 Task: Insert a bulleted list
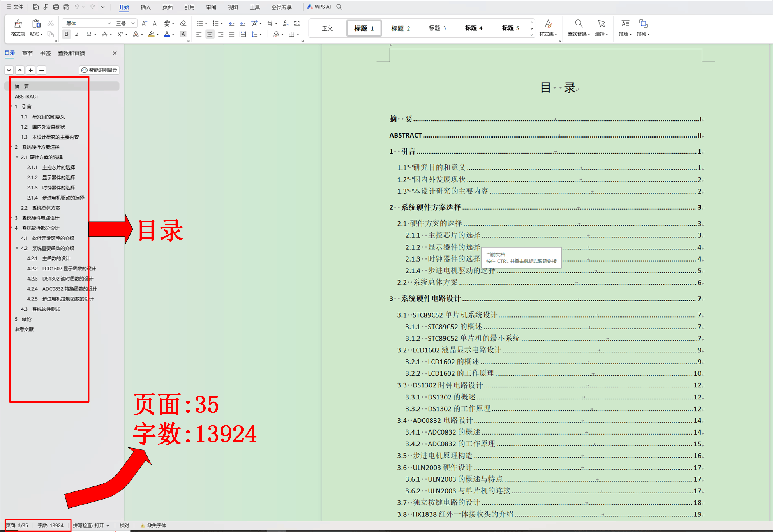(x=199, y=23)
